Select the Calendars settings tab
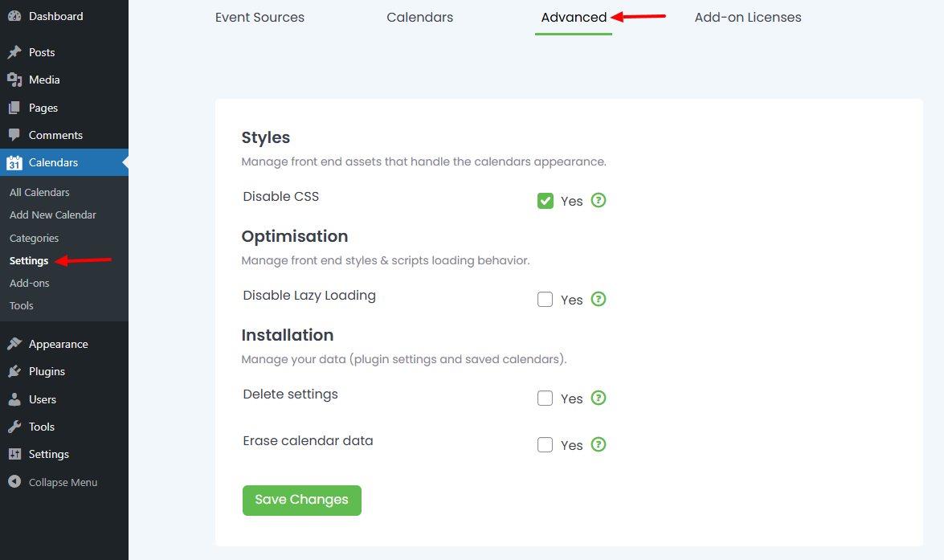Viewport: 944px width, 560px height. pyautogui.click(x=419, y=17)
